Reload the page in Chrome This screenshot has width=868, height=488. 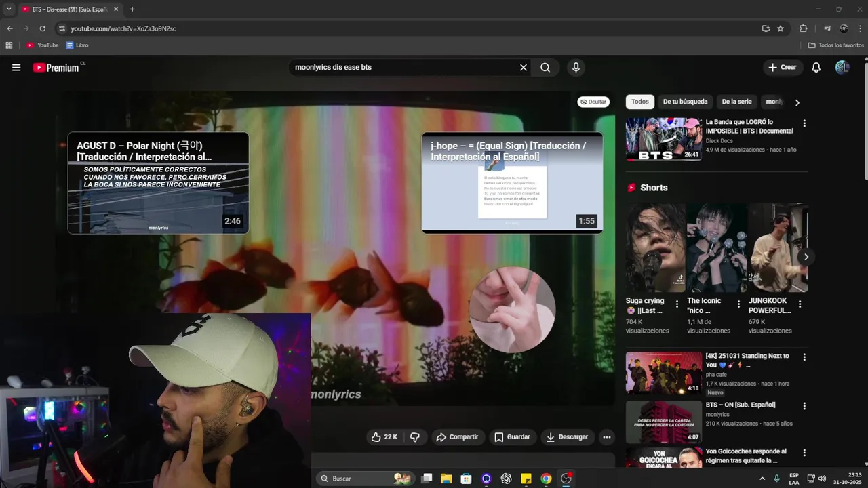click(x=42, y=28)
